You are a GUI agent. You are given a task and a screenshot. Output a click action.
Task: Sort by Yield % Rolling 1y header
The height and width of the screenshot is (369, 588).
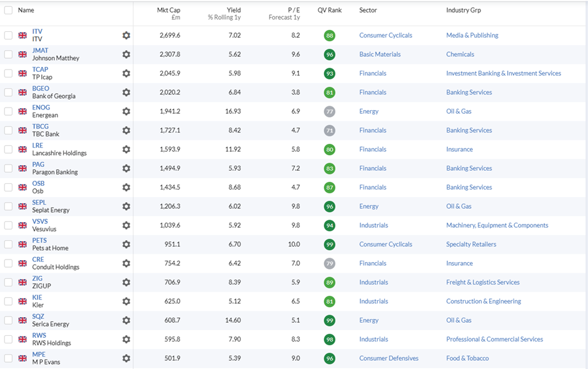[x=224, y=14]
